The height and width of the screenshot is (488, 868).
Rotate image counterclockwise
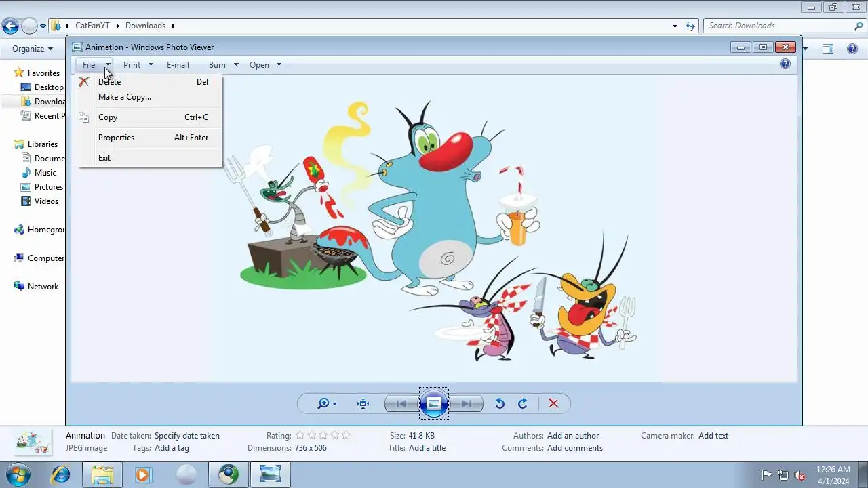pos(500,404)
